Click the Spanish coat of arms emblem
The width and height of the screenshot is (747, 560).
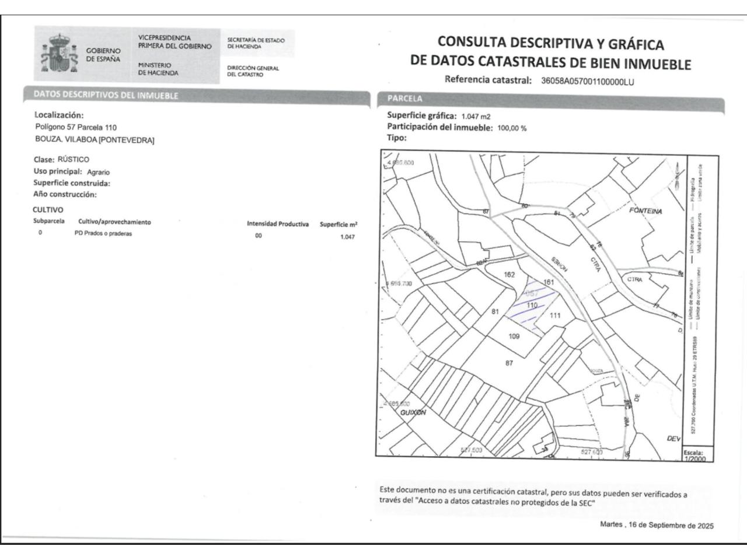pos(59,55)
